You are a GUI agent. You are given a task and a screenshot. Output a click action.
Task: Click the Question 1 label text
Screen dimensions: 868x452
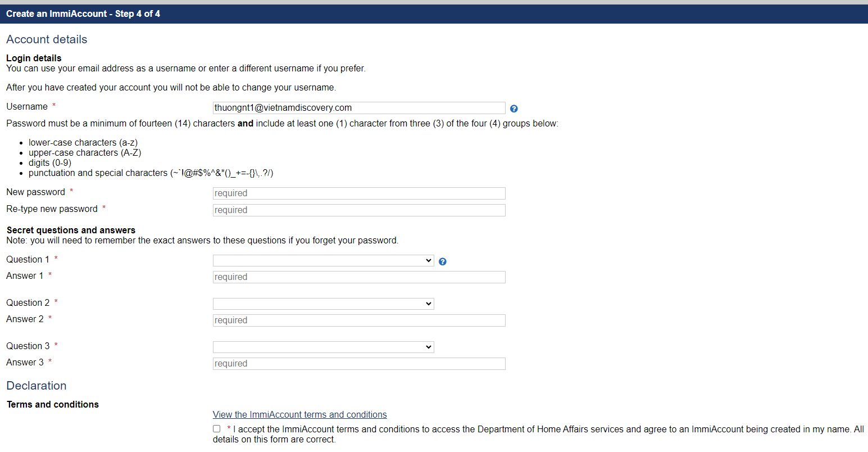coord(28,260)
